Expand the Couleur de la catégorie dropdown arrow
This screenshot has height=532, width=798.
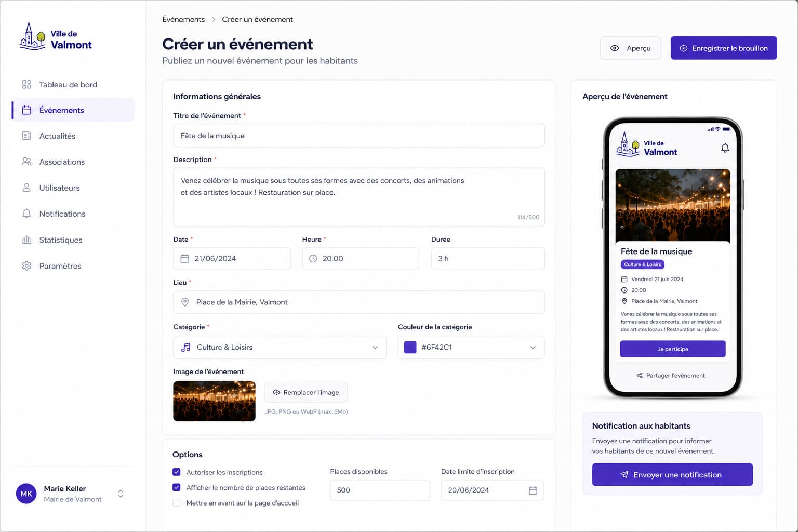[x=533, y=347]
